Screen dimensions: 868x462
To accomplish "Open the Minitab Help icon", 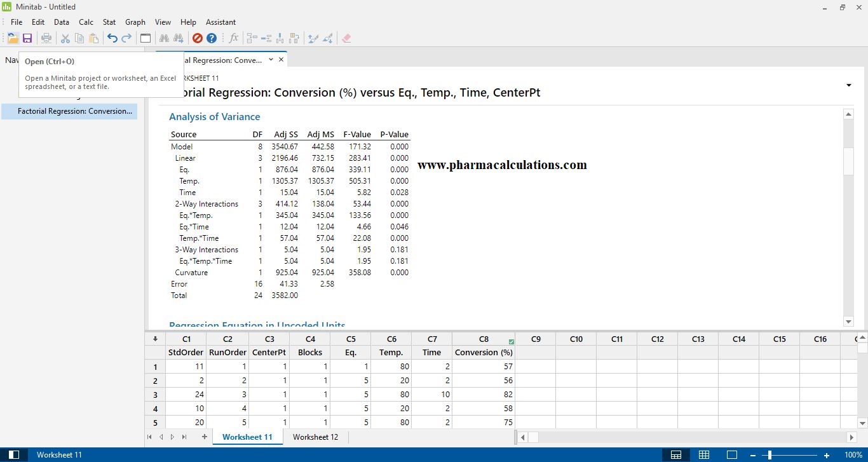I will pyautogui.click(x=211, y=37).
